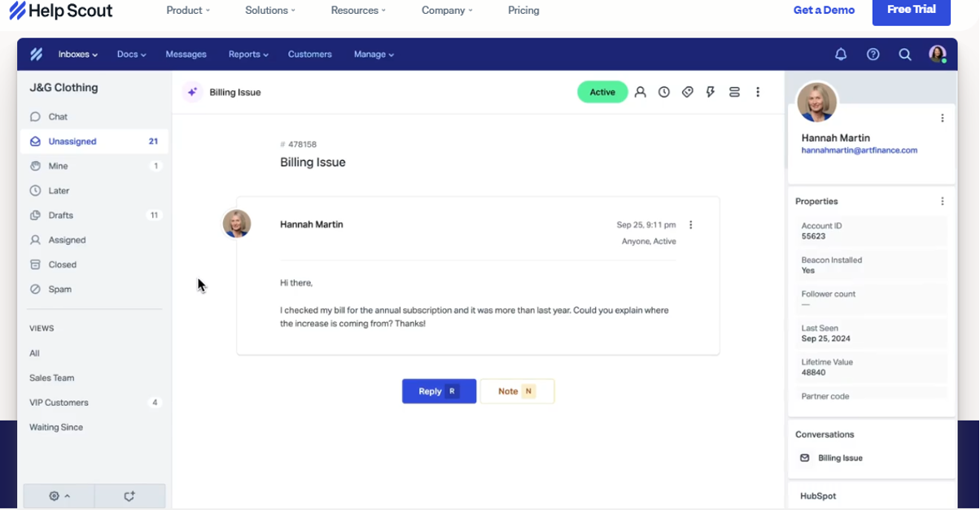Select the Mine folder

[94, 166]
